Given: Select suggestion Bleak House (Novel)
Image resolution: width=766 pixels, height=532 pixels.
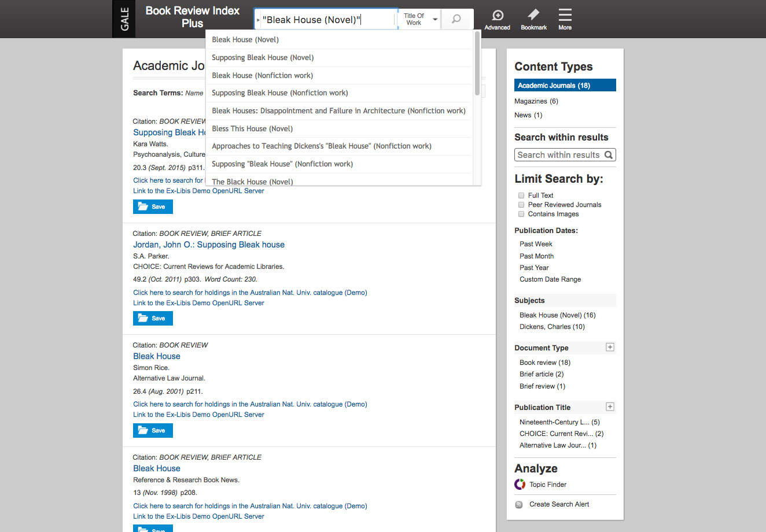Looking at the screenshot, I should point(339,40).
